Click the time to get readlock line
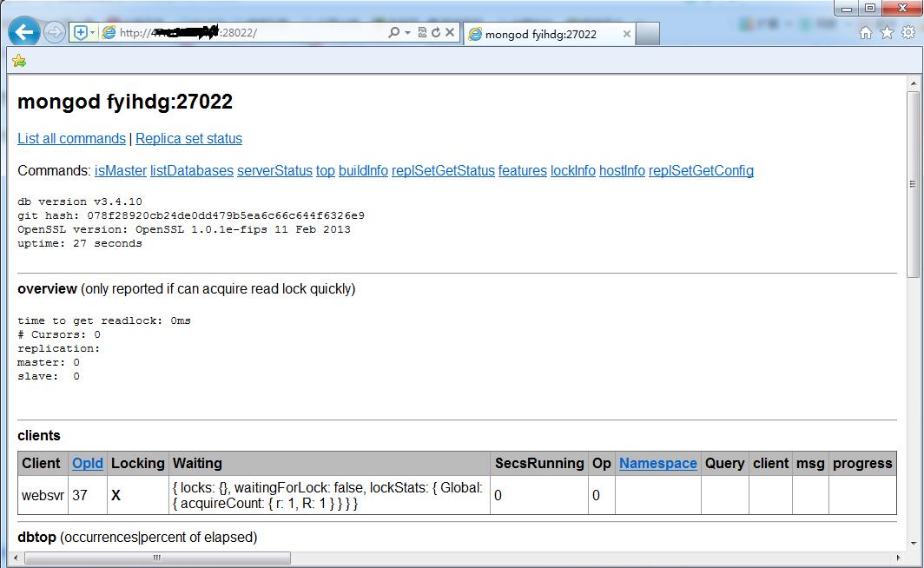The width and height of the screenshot is (924, 568). pyautogui.click(x=103, y=321)
